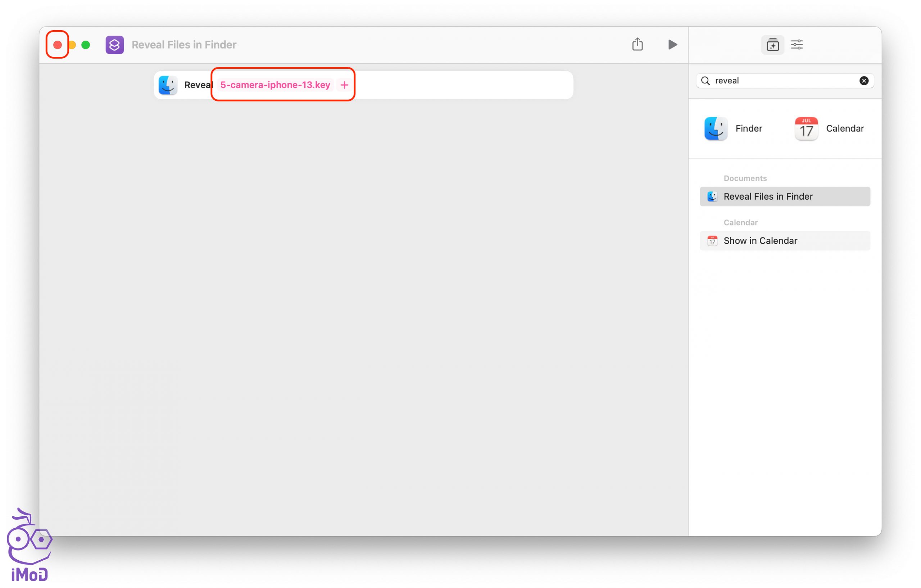Clear the reveal search text
This screenshot has width=921, height=588.
click(x=864, y=81)
